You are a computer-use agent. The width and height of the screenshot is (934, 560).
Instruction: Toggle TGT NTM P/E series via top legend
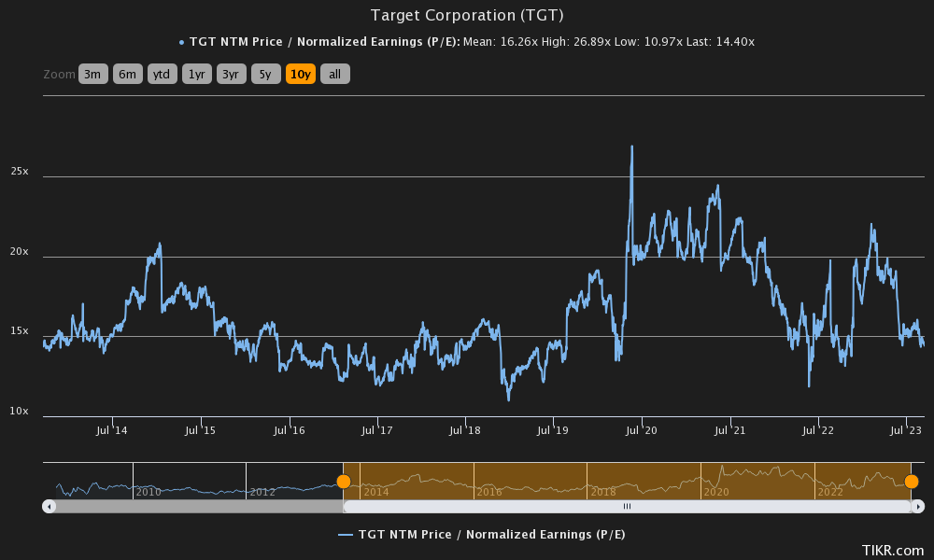click(x=280, y=41)
